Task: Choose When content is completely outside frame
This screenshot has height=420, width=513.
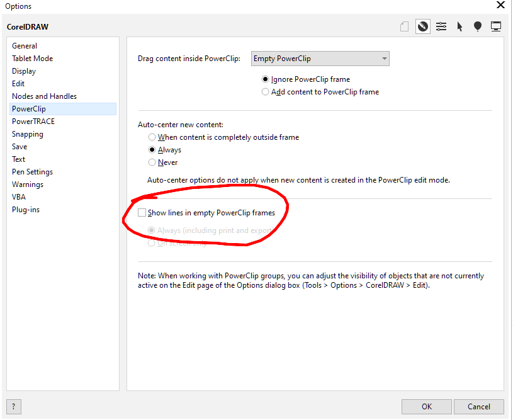Action: [x=224, y=137]
